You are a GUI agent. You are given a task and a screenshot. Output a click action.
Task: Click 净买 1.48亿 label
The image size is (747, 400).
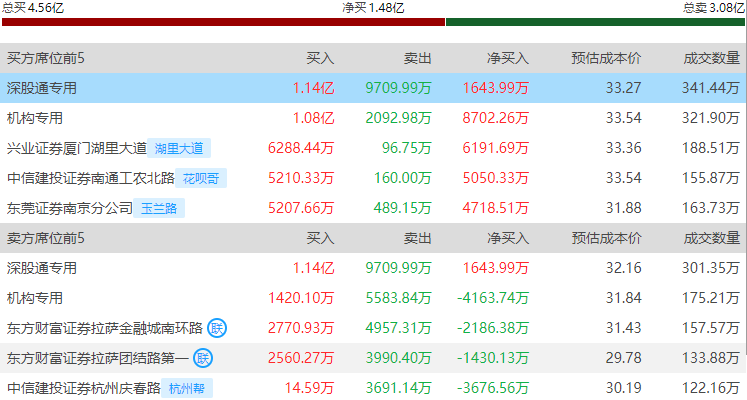click(x=374, y=8)
